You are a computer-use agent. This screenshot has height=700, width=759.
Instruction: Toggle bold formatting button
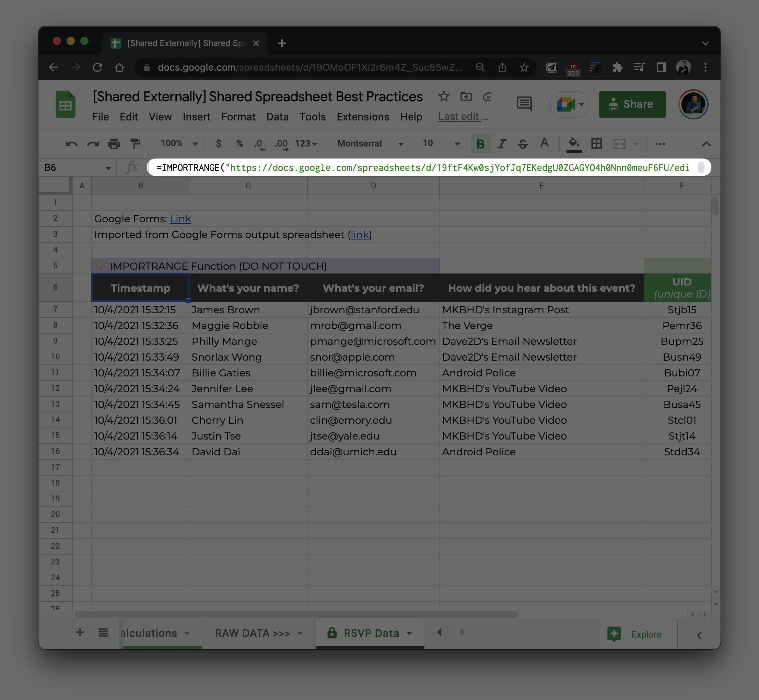480,144
